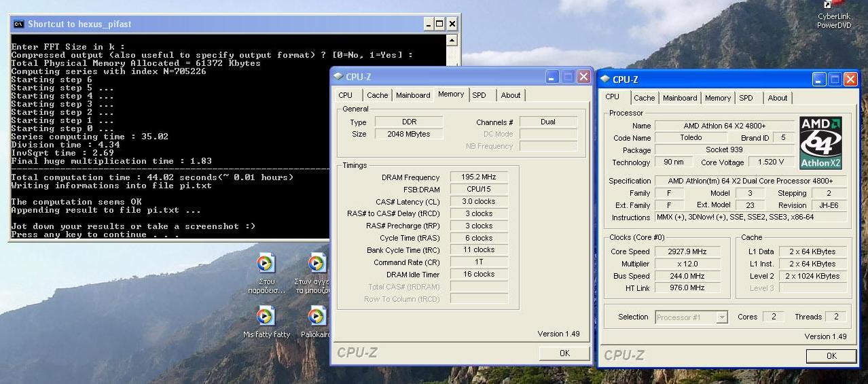Select Memory tab in Memory window
Viewport: 868px width, 384px height.
tap(451, 94)
